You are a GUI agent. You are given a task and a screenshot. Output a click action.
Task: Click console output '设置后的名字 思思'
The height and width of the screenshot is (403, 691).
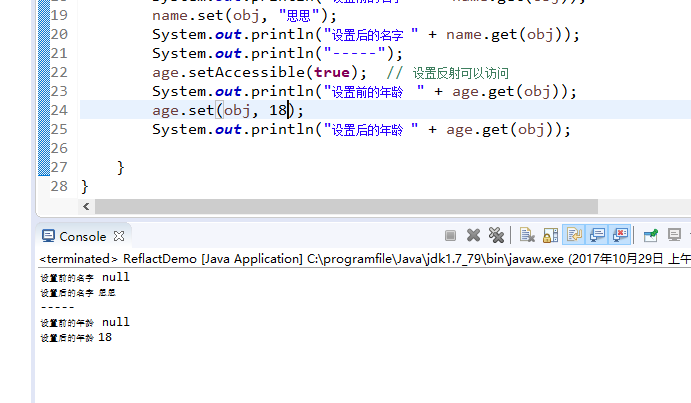78,292
